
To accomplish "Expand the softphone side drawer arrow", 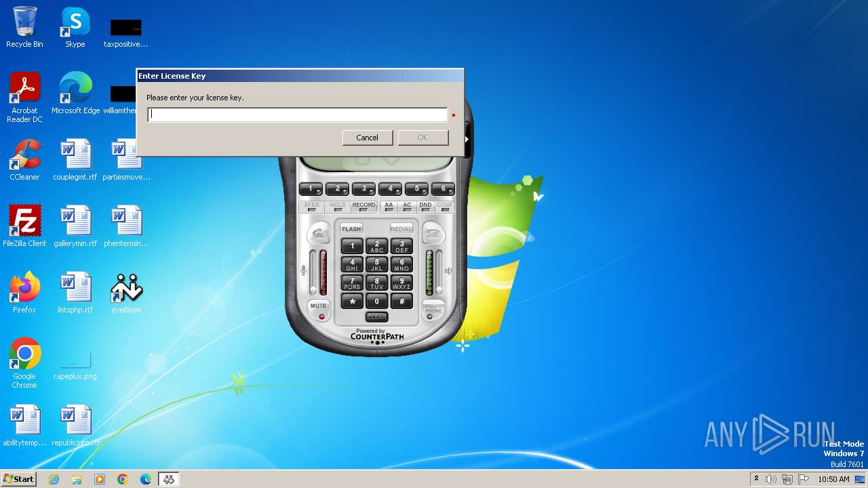I will (x=467, y=139).
